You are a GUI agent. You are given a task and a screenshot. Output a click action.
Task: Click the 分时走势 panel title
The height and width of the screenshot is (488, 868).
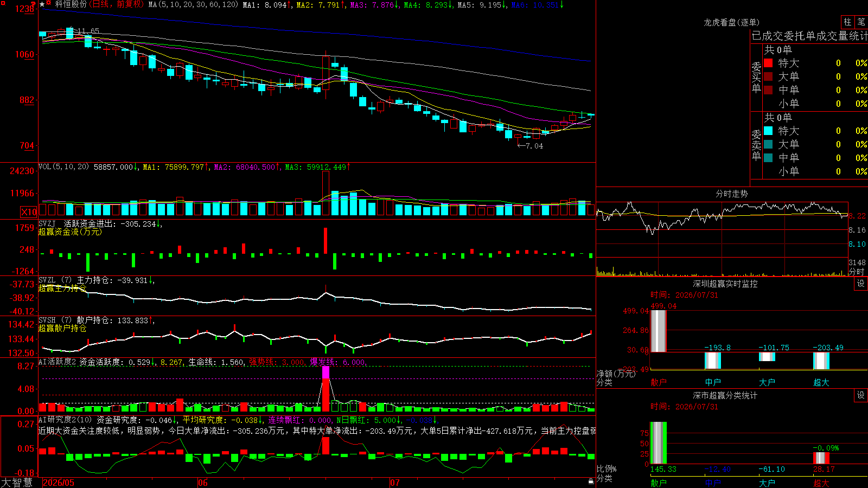point(732,194)
